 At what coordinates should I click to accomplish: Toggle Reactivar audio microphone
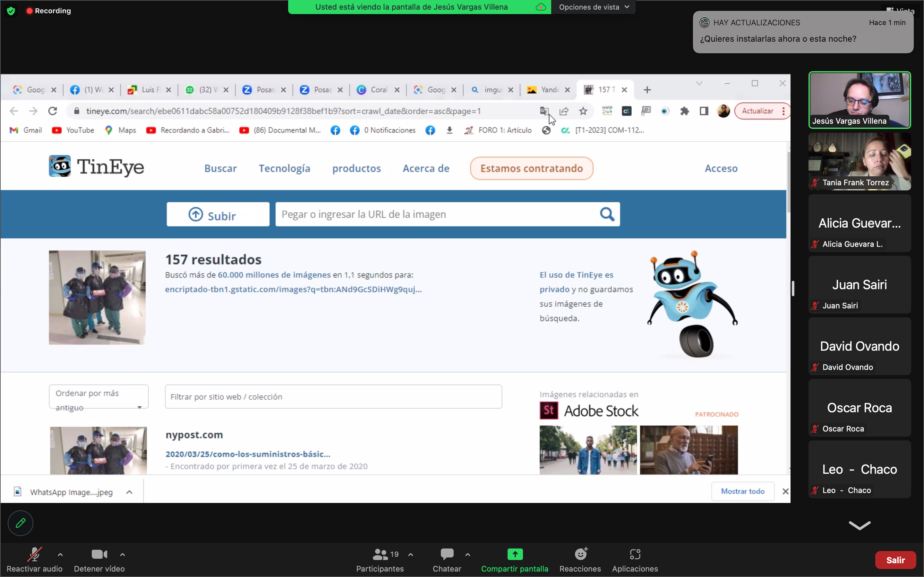tap(34, 554)
